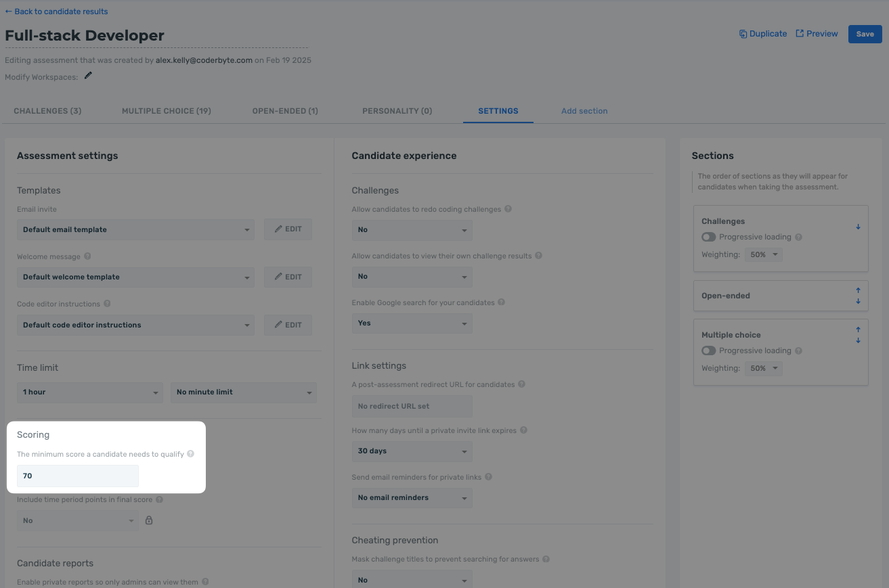
Task: Click the lock icon beside time period dropdown
Action: tap(149, 520)
